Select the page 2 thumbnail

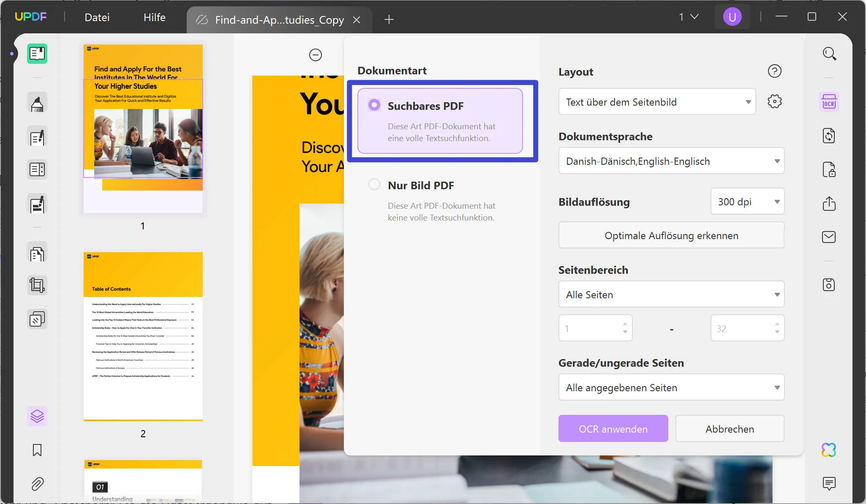click(143, 336)
